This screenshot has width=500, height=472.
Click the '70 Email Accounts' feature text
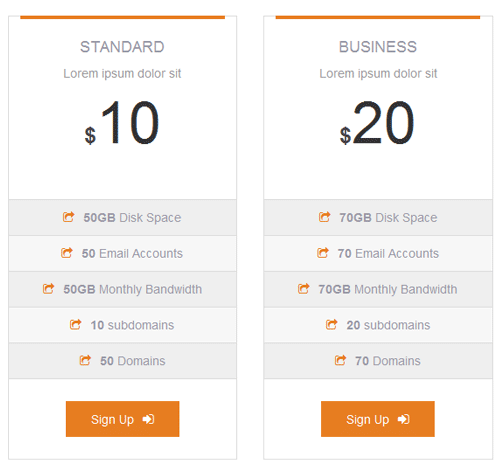click(x=388, y=254)
